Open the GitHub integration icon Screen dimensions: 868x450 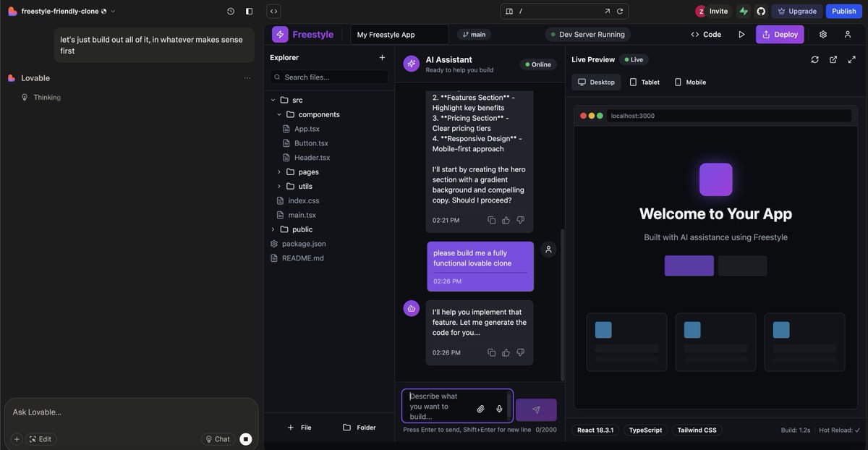(x=761, y=11)
